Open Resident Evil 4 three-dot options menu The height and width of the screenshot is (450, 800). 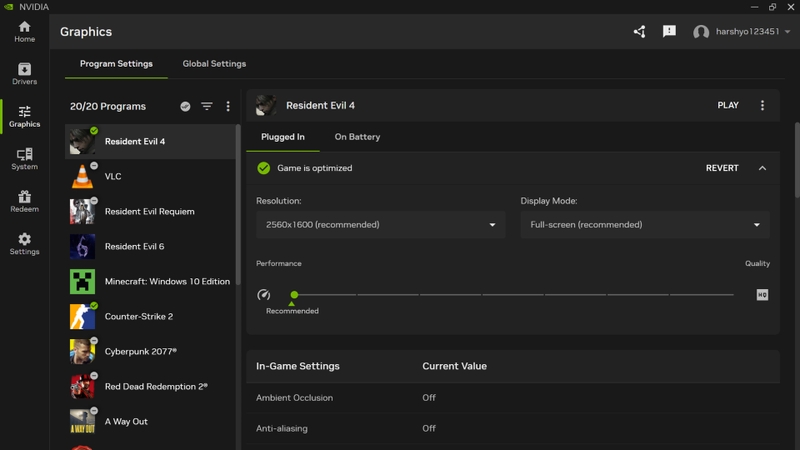(x=762, y=105)
